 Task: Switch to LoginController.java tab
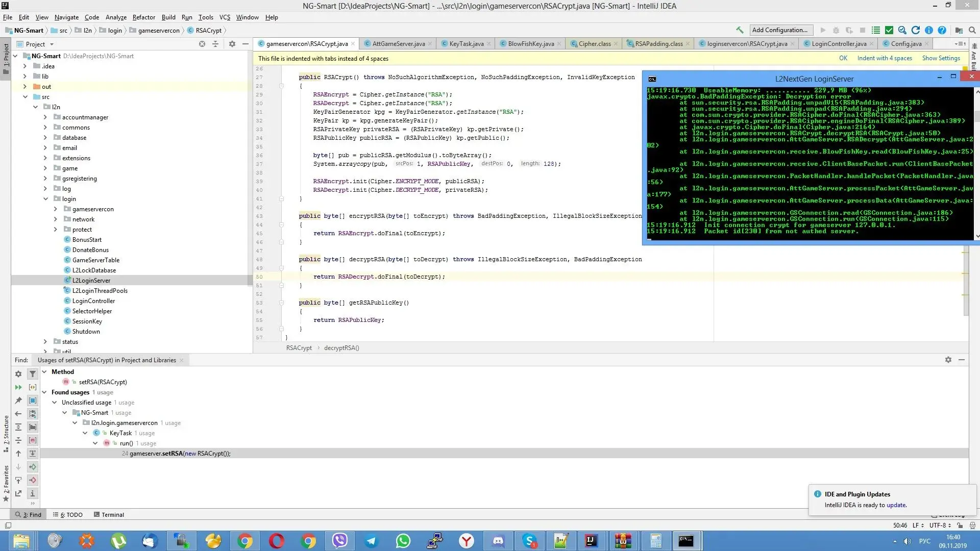[838, 43]
